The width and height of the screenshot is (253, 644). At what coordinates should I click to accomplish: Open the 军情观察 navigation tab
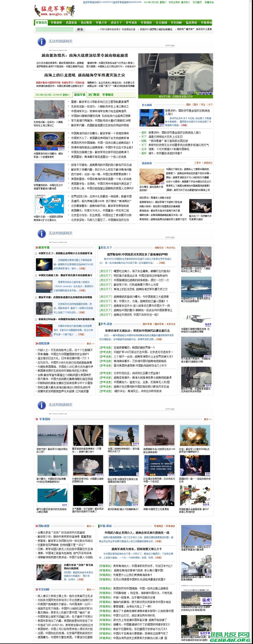point(56,23)
